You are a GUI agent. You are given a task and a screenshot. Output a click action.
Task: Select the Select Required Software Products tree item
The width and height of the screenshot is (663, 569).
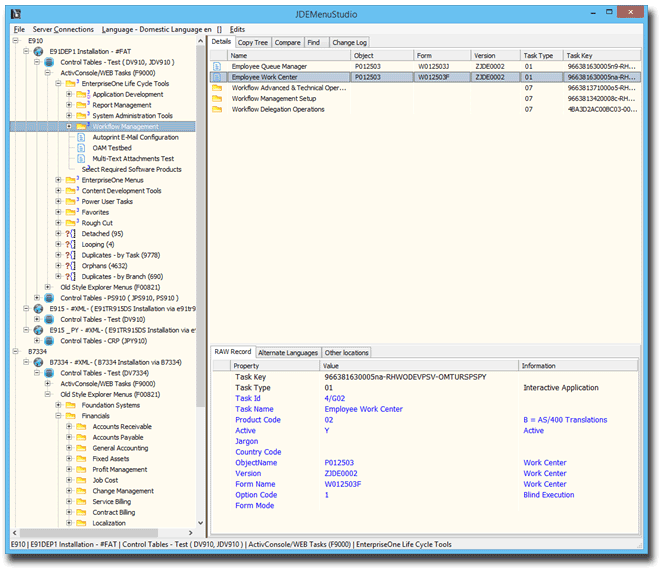tap(132, 170)
